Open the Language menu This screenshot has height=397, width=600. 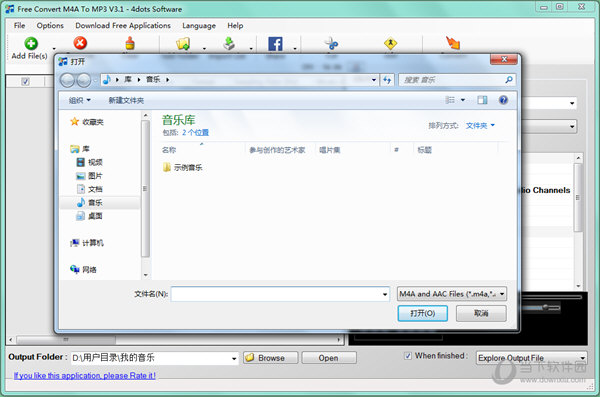click(199, 26)
